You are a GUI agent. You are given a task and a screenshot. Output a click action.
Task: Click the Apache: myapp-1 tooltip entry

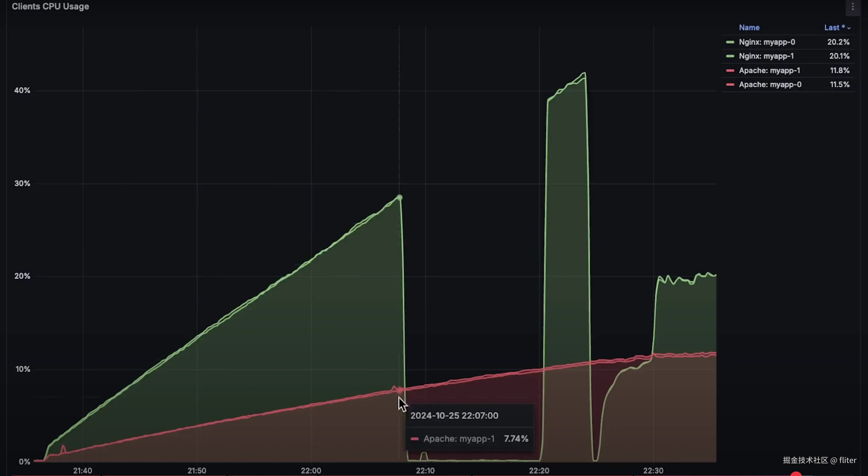tap(459, 438)
